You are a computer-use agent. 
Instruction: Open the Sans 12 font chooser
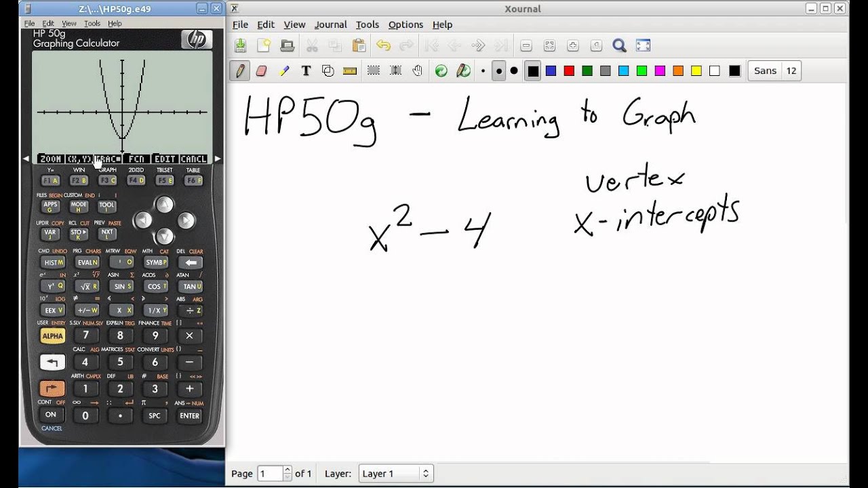774,70
